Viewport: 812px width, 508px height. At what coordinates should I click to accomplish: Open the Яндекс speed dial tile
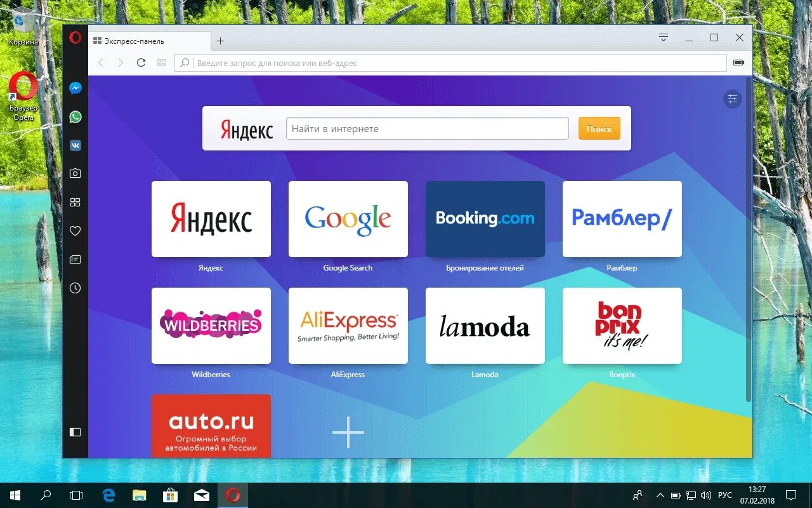click(x=211, y=219)
